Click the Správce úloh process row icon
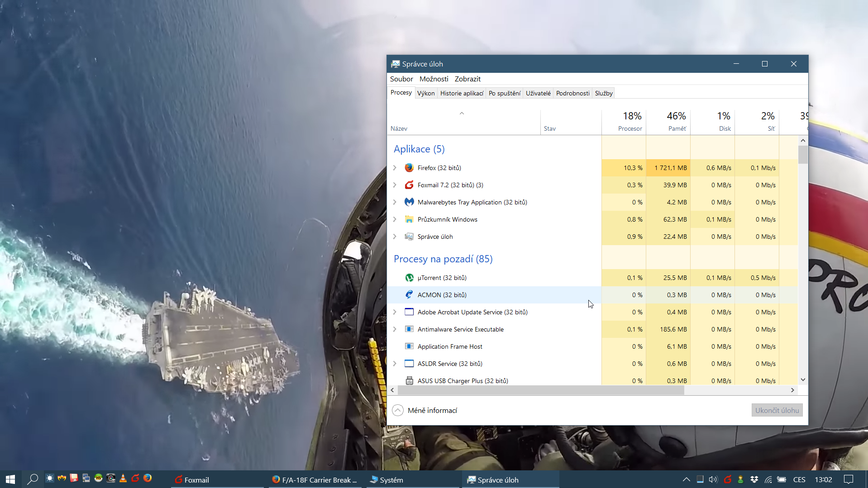The width and height of the screenshot is (868, 488). [x=409, y=237]
